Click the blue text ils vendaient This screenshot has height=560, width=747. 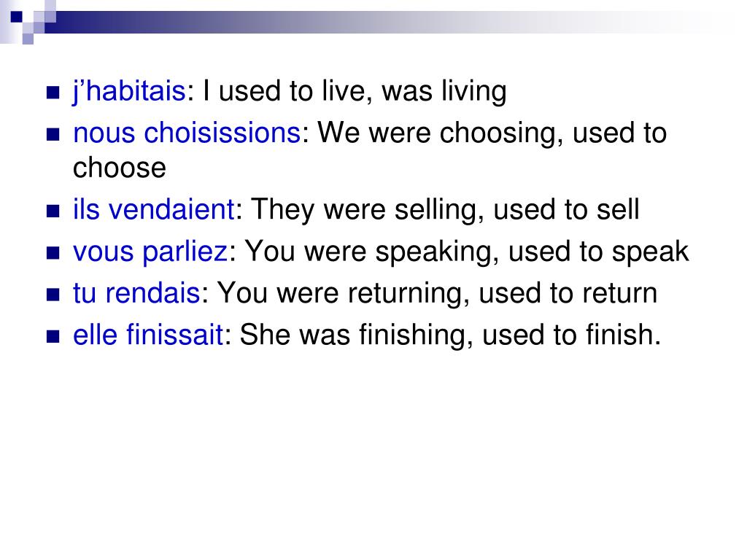click(153, 209)
